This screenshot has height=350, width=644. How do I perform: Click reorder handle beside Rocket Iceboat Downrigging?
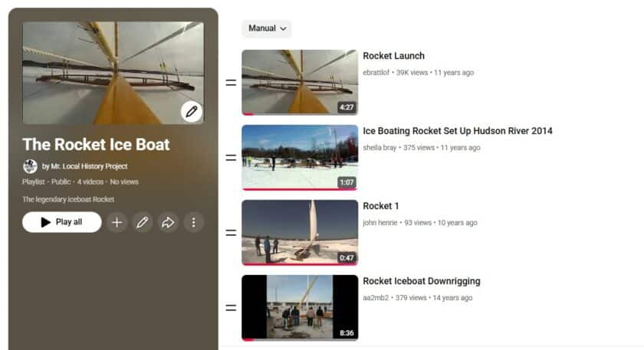[x=231, y=308]
